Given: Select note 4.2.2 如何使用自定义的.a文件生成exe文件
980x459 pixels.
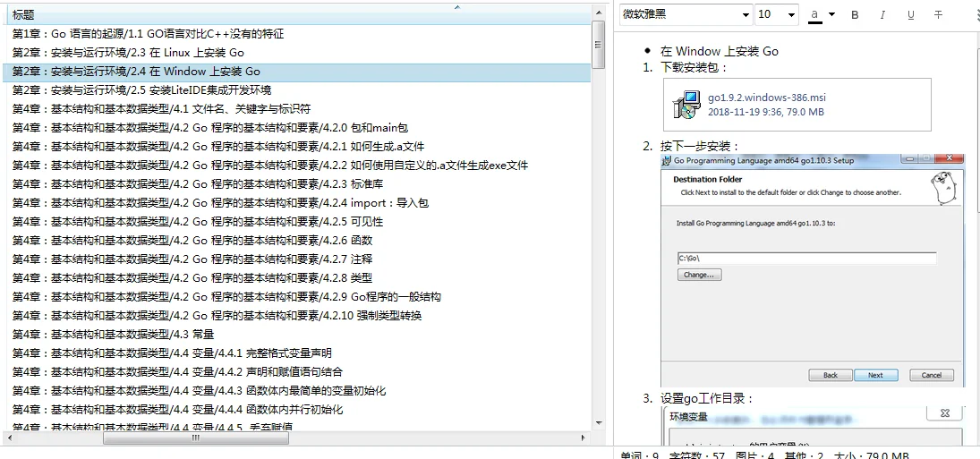Looking at the screenshot, I should pyautogui.click(x=298, y=166).
